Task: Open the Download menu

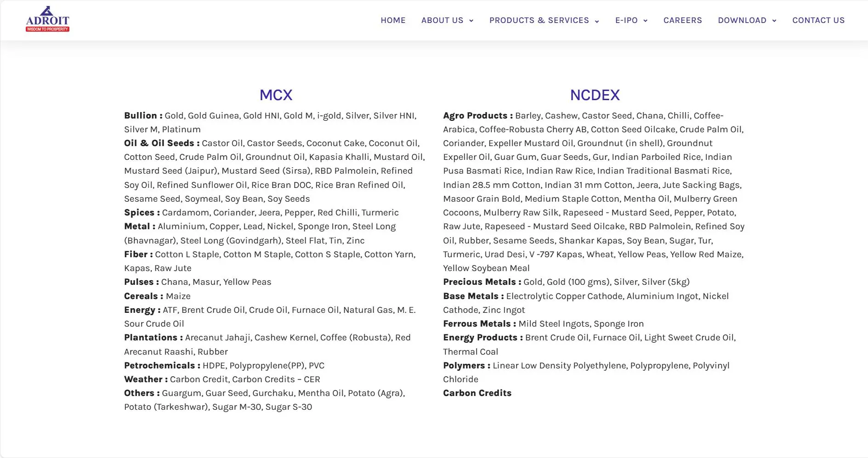Action: 742,20
